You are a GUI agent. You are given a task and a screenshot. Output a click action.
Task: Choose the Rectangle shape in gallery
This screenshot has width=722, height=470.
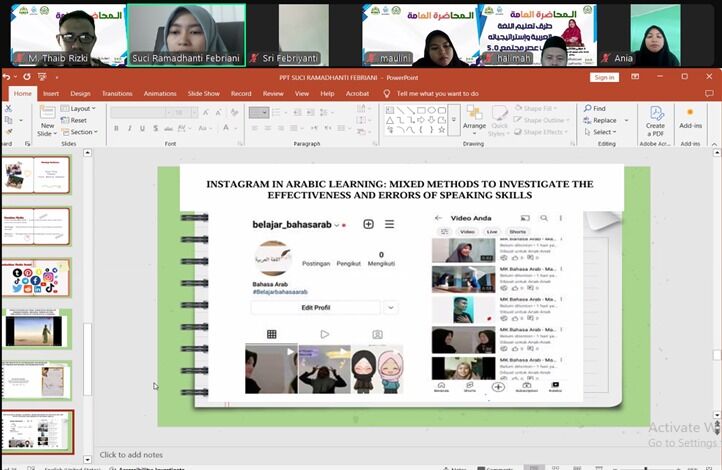tap(421, 110)
